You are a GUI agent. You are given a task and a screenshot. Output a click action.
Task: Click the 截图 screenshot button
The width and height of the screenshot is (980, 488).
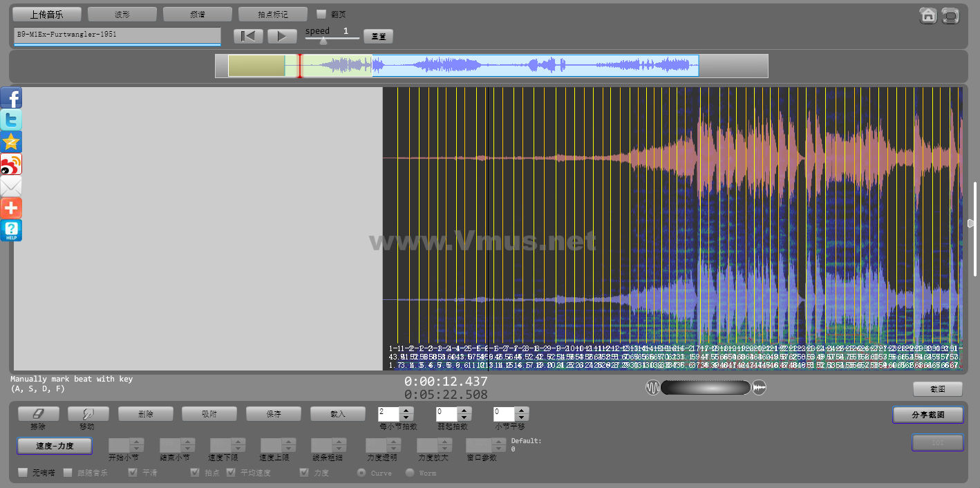tap(937, 389)
